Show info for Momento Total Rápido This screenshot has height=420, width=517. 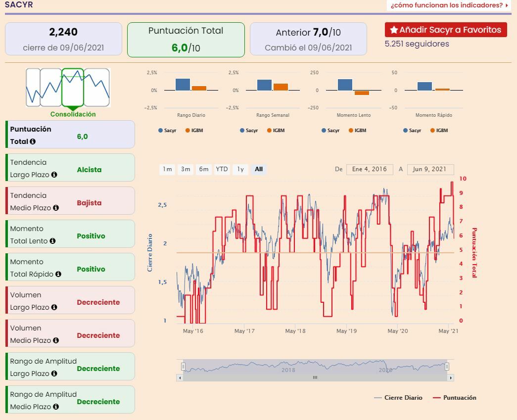[58, 274]
